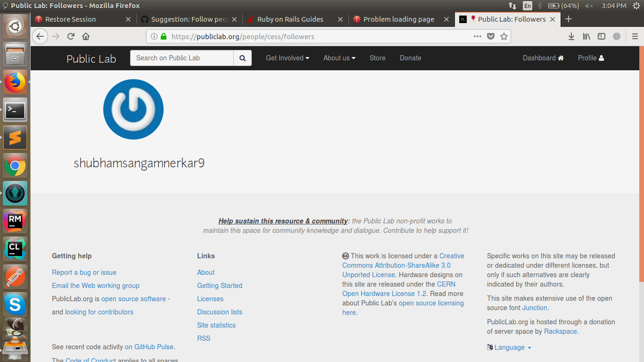Expand the Get Involved dropdown
The image size is (644, 362).
click(x=288, y=58)
